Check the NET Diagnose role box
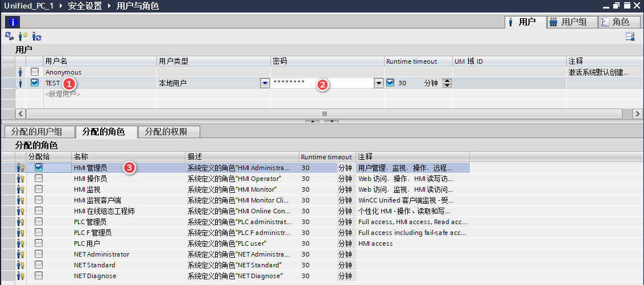Viewport: 644px width, 285px height. pos(39,275)
